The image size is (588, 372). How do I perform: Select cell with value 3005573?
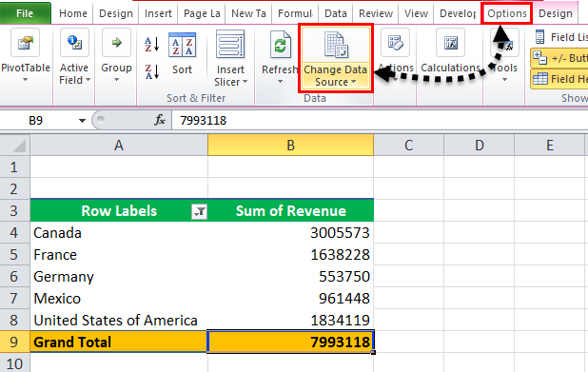tap(290, 233)
